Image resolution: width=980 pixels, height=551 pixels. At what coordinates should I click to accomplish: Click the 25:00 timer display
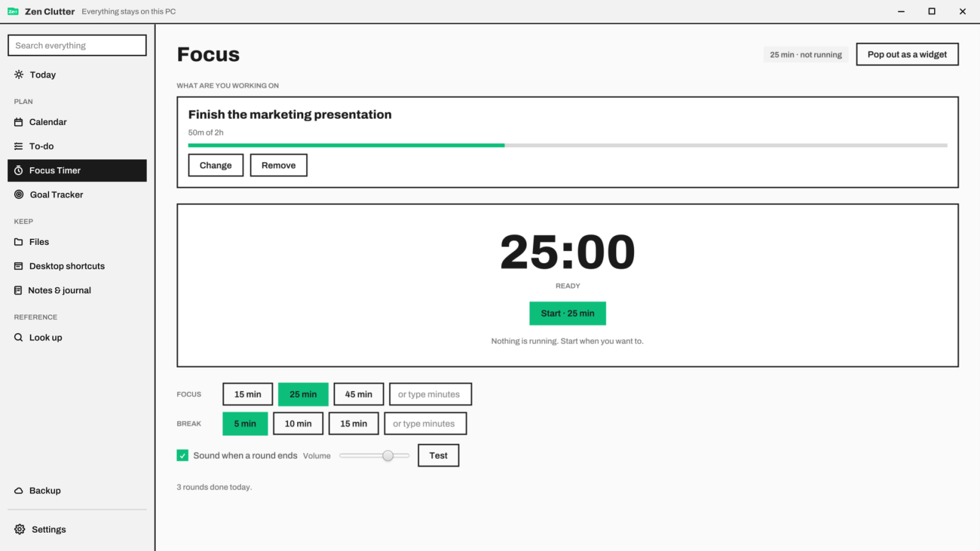[568, 252]
